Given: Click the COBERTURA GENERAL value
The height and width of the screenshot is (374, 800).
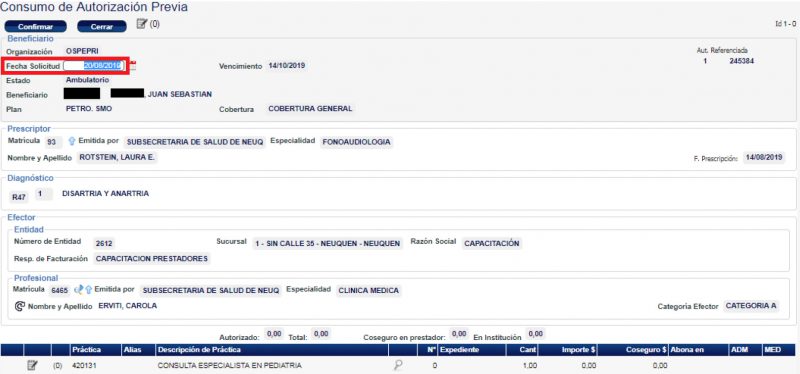Looking at the screenshot, I should [x=310, y=109].
